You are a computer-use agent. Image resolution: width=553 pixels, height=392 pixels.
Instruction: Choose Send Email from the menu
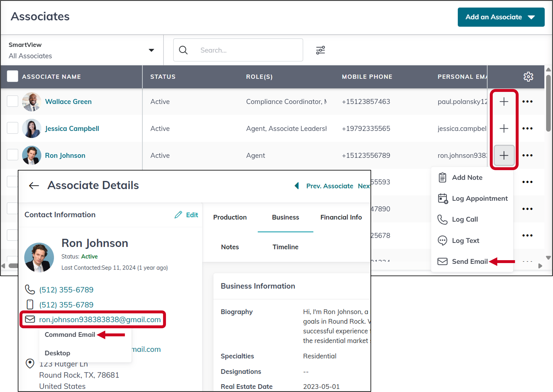462,261
